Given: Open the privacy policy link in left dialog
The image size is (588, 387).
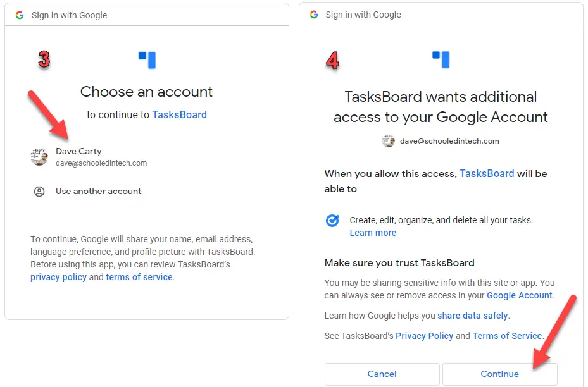Looking at the screenshot, I should pos(58,277).
